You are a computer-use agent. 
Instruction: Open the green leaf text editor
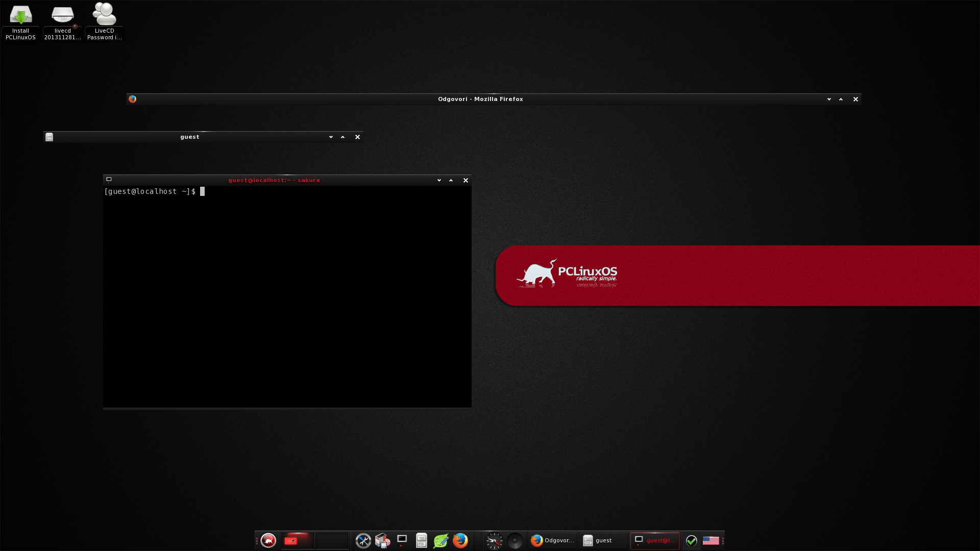440,540
